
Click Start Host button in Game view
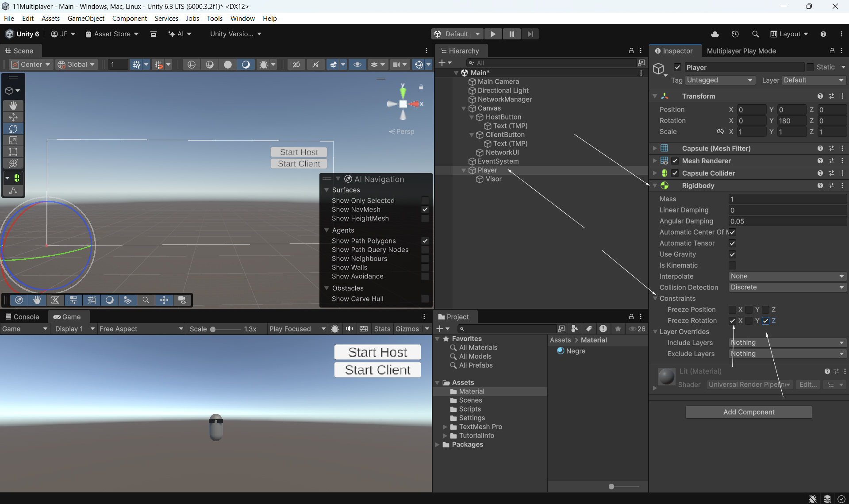pos(377,352)
